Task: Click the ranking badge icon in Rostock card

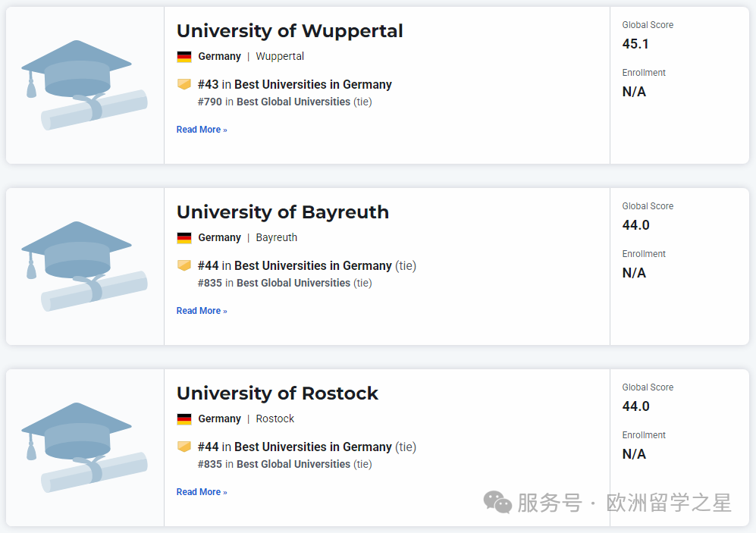Action: click(184, 447)
